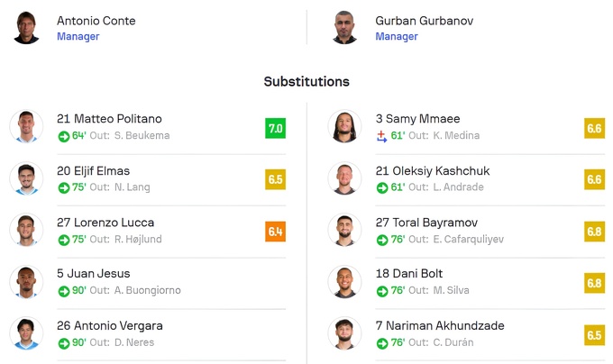Open Toral Bayramov's player avatar
This screenshot has height=364, width=613.
tap(346, 231)
